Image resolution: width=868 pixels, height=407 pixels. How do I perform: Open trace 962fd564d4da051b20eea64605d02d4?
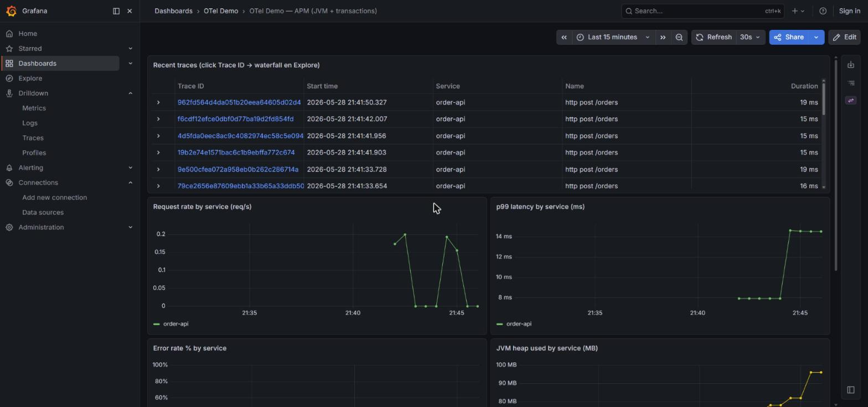[239, 102]
